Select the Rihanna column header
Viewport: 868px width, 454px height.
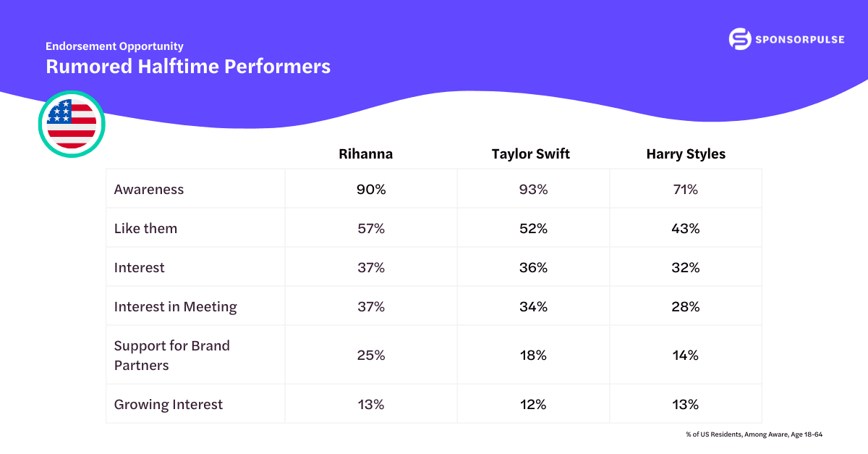pyautogui.click(x=366, y=154)
